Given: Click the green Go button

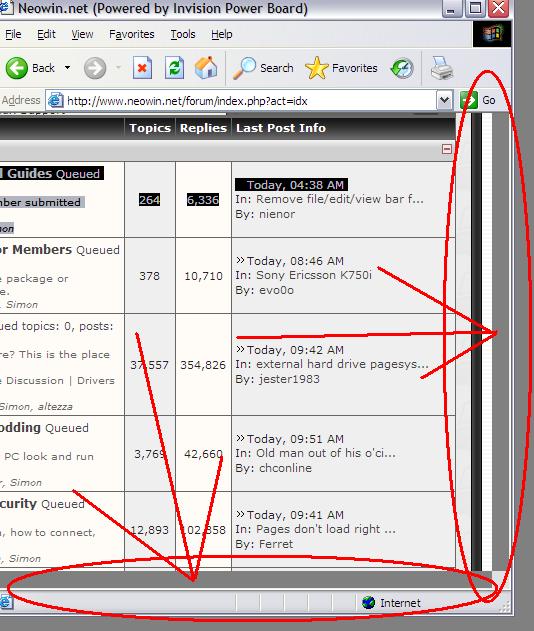Looking at the screenshot, I should pyautogui.click(x=478, y=100).
